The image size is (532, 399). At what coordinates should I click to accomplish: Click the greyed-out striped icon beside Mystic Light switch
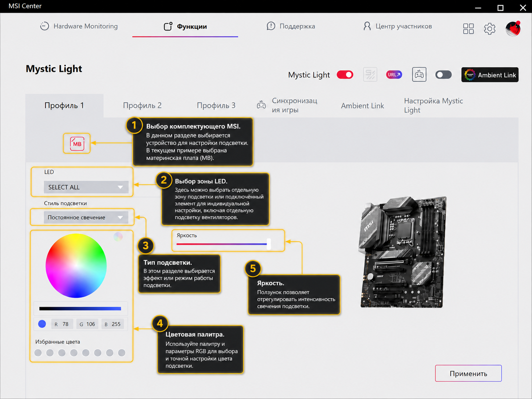click(370, 75)
